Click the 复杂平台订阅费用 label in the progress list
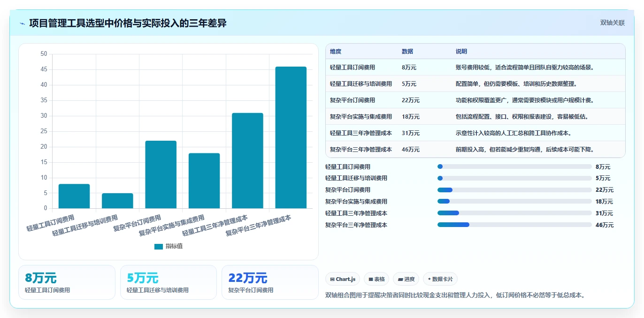This screenshot has width=644, height=318. tap(348, 190)
